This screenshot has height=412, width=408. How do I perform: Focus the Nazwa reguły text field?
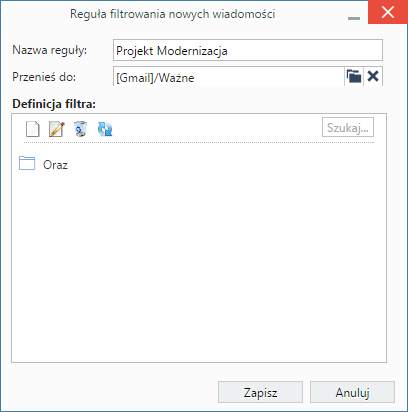(248, 50)
